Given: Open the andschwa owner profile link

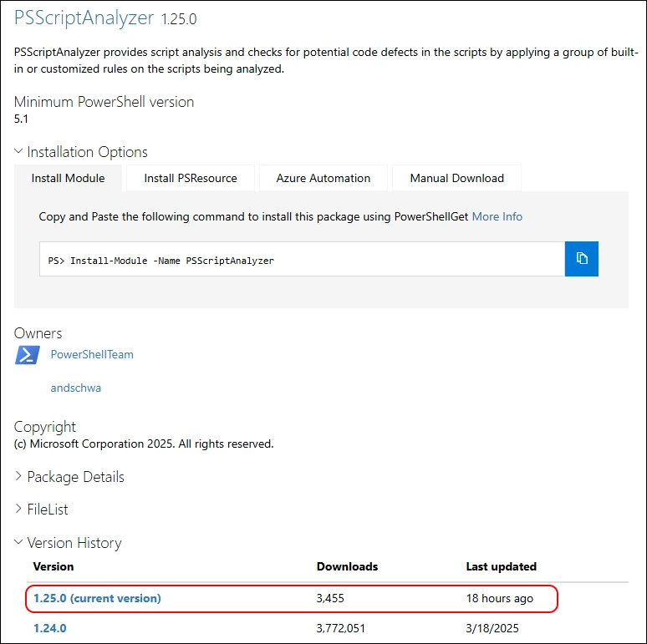Looking at the screenshot, I should click(x=76, y=388).
